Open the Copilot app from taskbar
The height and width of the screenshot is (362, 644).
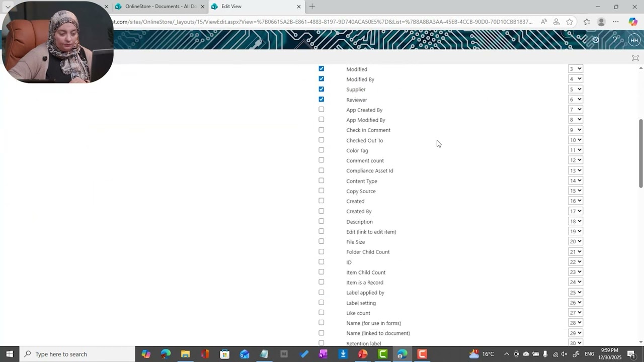pos(146,354)
